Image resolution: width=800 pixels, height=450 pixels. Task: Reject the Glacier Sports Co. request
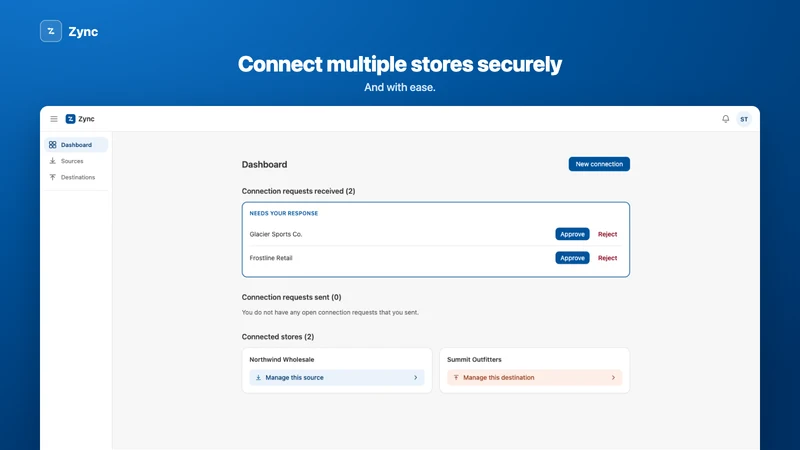(607, 234)
